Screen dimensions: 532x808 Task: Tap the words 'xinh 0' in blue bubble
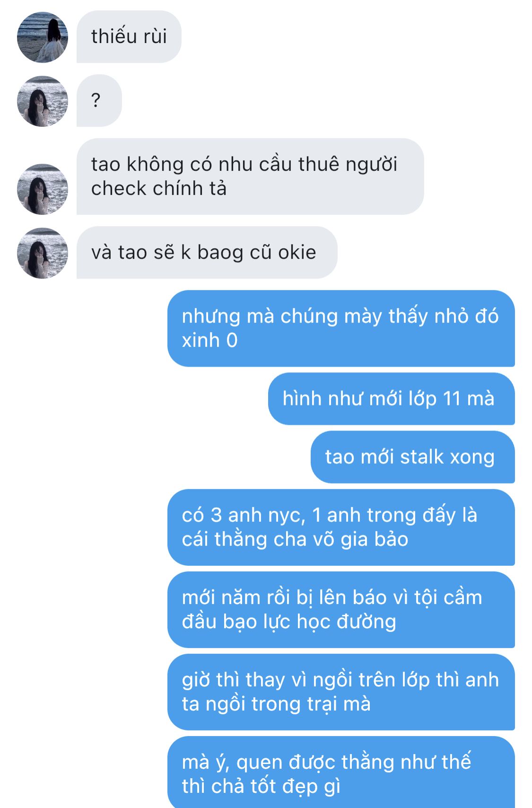[x=209, y=340]
